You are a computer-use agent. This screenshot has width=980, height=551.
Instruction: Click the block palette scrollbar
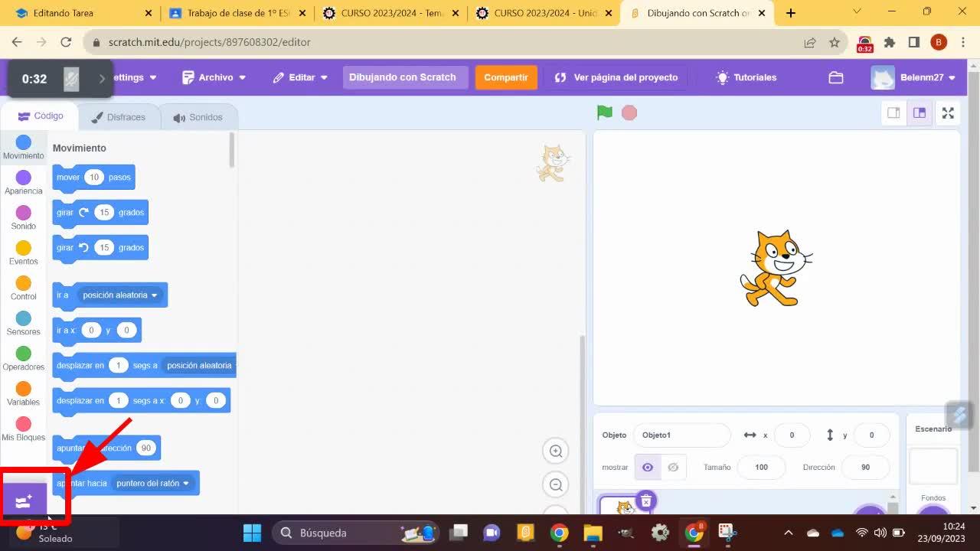[232, 150]
